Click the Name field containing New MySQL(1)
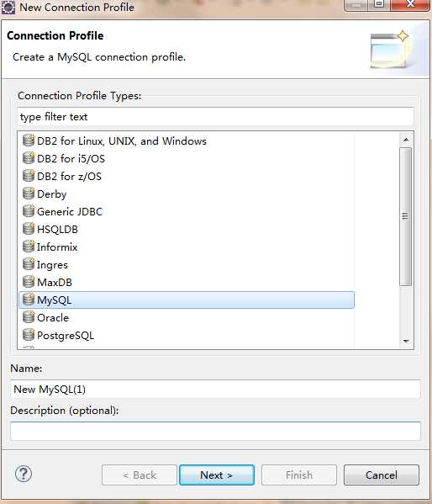432x504 pixels. coord(215,390)
